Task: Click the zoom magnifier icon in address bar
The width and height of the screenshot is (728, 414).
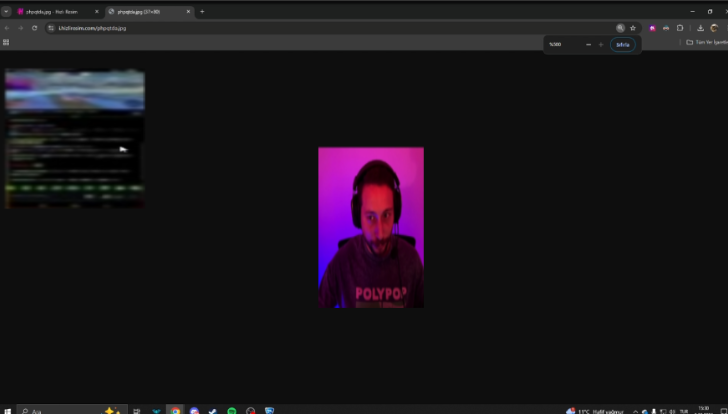Action: pos(620,28)
